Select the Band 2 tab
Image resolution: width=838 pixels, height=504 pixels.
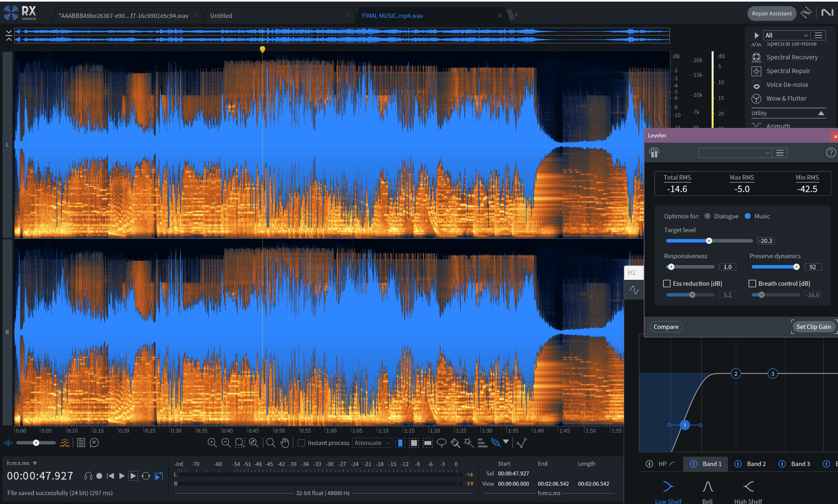tap(756, 464)
